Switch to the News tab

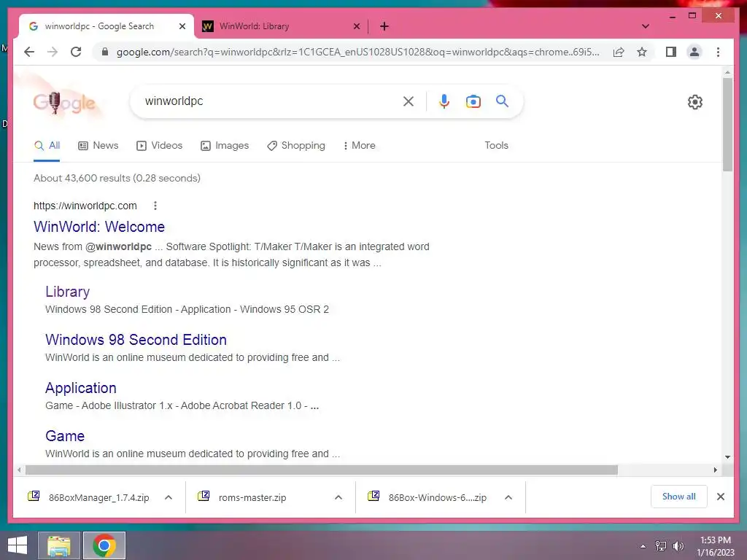[98, 146]
